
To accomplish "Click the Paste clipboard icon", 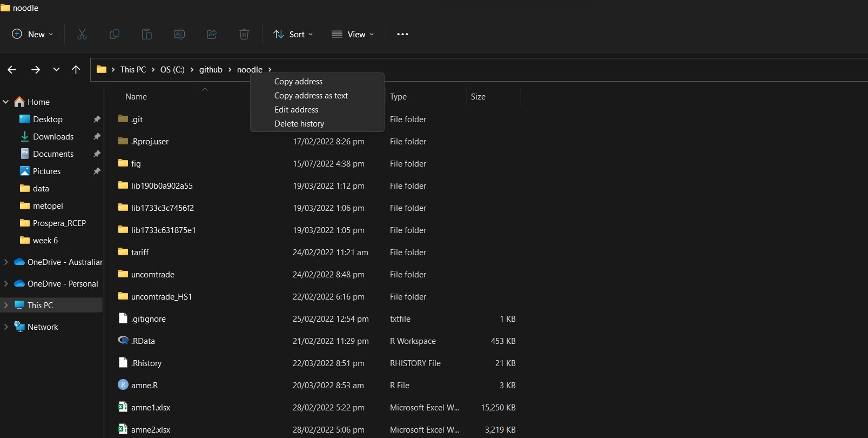I will pos(147,34).
